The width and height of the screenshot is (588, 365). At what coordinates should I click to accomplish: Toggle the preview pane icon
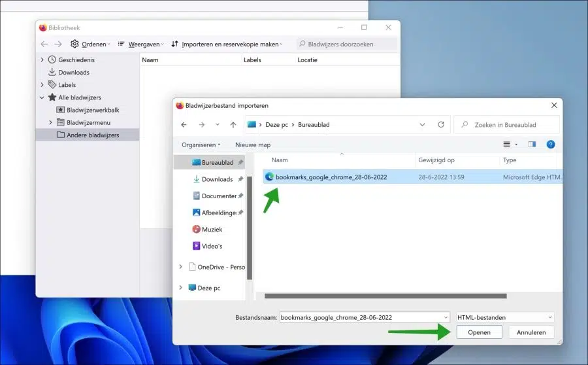coord(532,144)
